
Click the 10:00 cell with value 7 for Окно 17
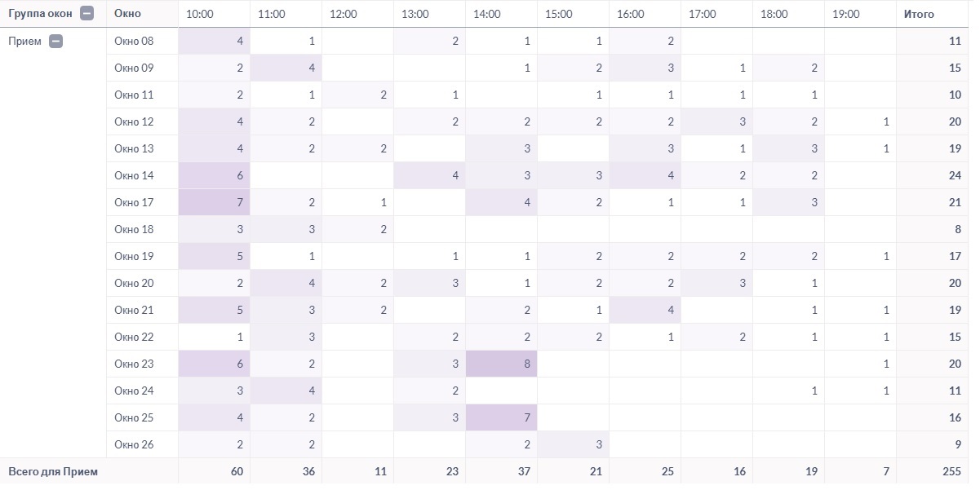click(214, 202)
